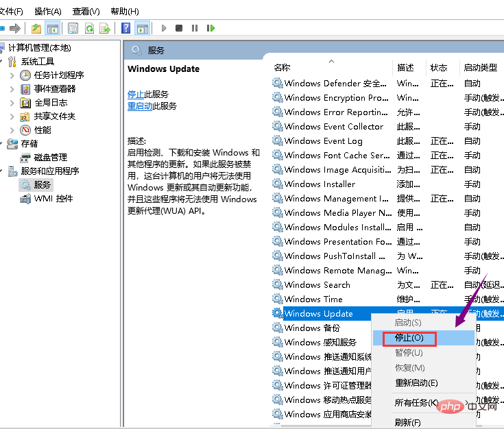Screen dimensions: 504x429
Task: Select the 存储 tree item
Action: click(29, 144)
